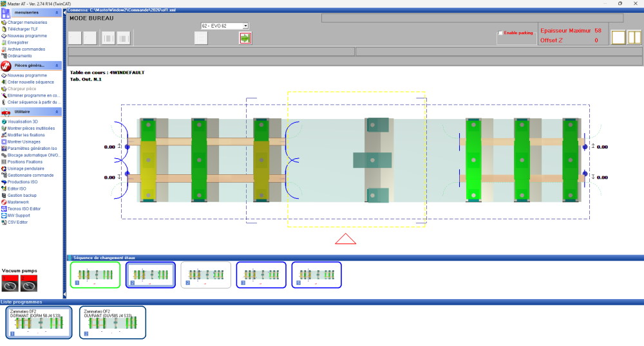Viewport: 644px width, 346px height.
Task: Switch to split two-pane view button
Action: [x=634, y=37]
